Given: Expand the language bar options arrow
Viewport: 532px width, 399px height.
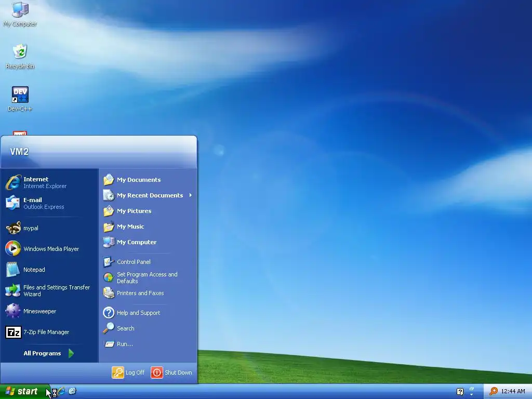Looking at the screenshot, I should (x=471, y=395).
